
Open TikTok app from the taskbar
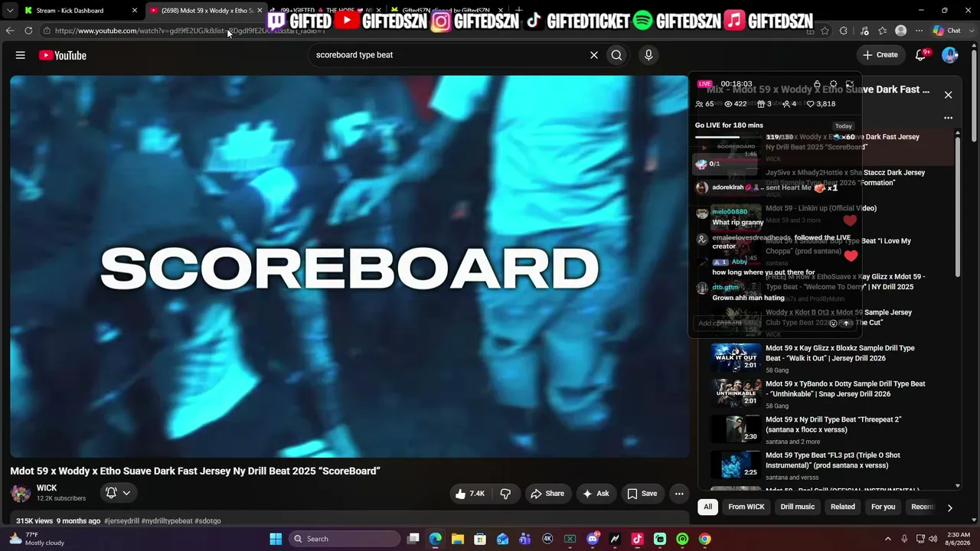[637, 539]
